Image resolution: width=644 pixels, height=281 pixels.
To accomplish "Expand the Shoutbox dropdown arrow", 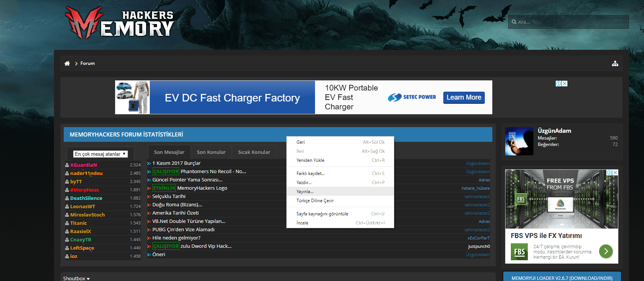I will [x=88, y=279].
